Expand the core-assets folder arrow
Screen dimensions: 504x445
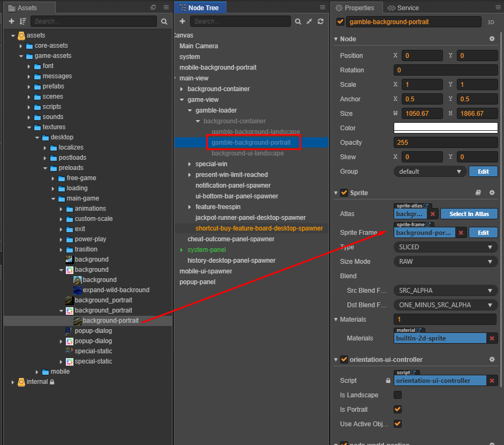(21, 46)
